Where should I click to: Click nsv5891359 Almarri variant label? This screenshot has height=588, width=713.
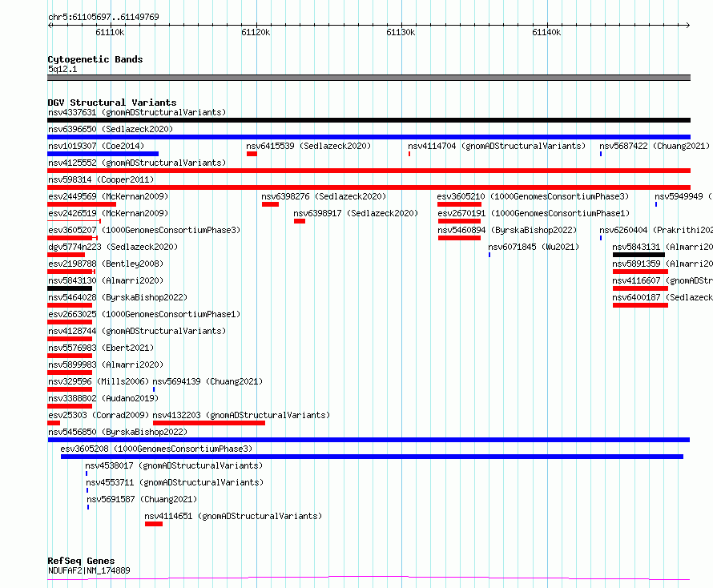click(x=662, y=264)
